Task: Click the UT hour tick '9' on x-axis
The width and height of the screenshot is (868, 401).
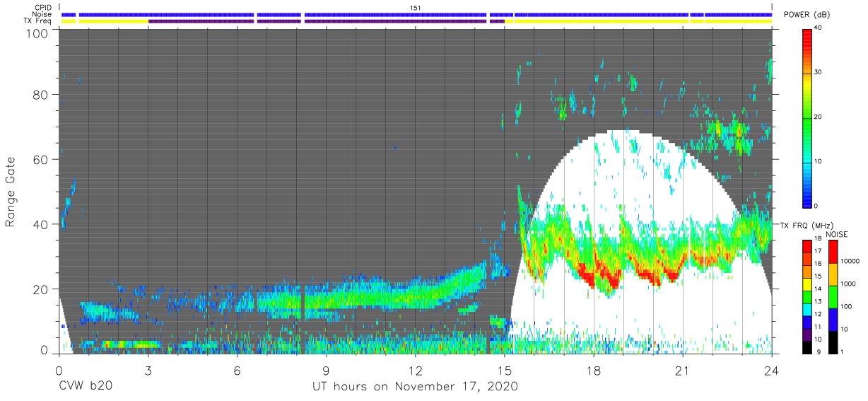Action: pyautogui.click(x=326, y=370)
